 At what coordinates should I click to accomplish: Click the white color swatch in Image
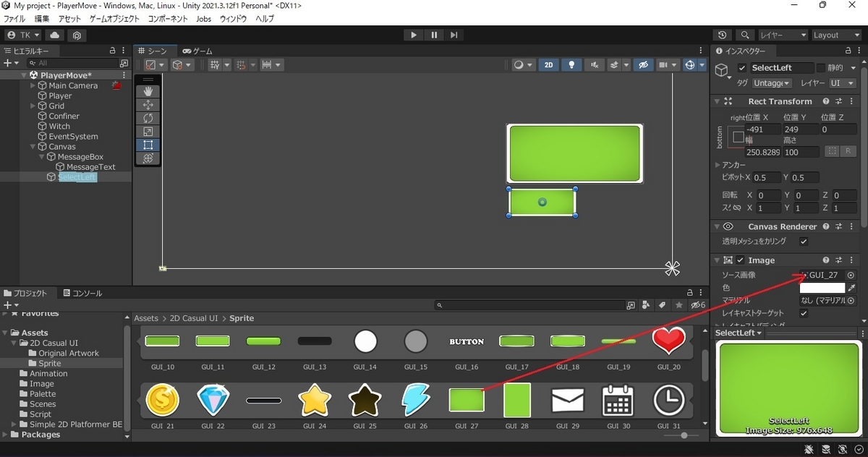(822, 288)
